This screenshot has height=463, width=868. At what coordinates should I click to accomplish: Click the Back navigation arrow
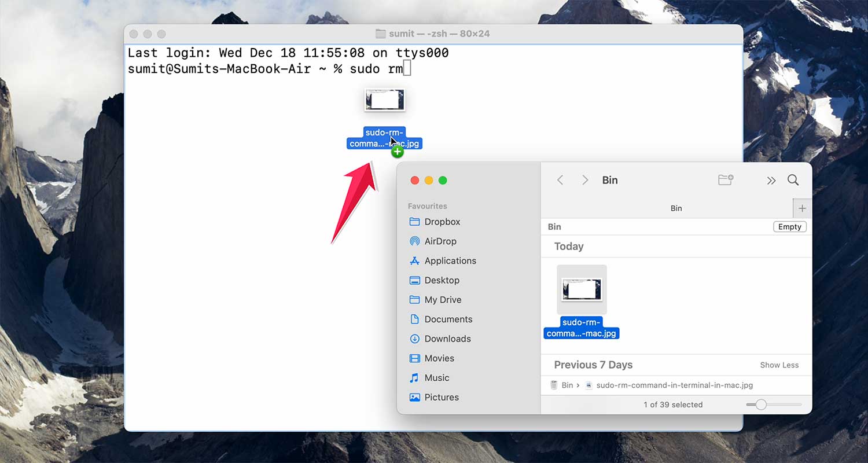560,180
